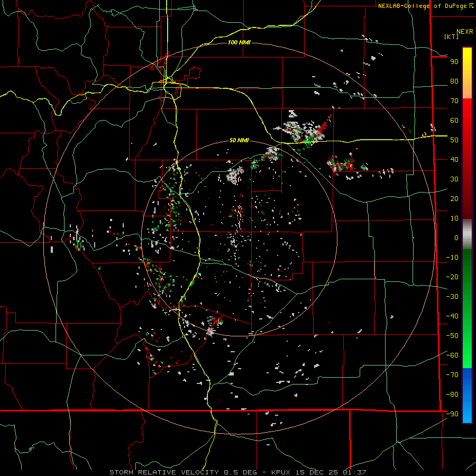Click the NEXR label near the color scale
476x476 pixels.
(x=465, y=32)
